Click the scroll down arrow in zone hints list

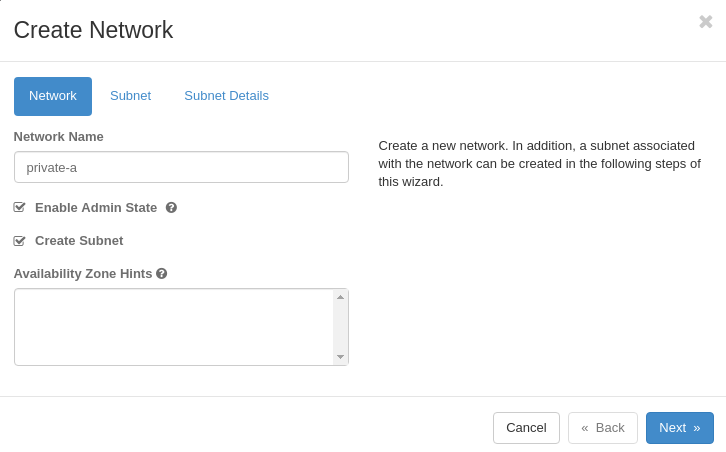click(340, 357)
